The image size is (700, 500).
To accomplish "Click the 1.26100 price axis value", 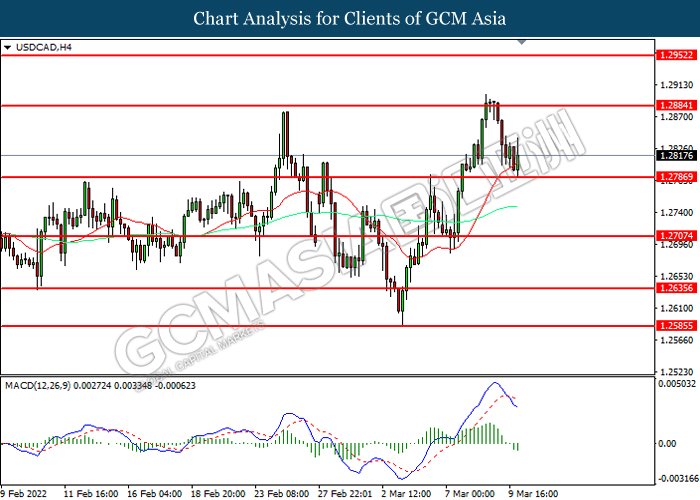I will click(677, 308).
